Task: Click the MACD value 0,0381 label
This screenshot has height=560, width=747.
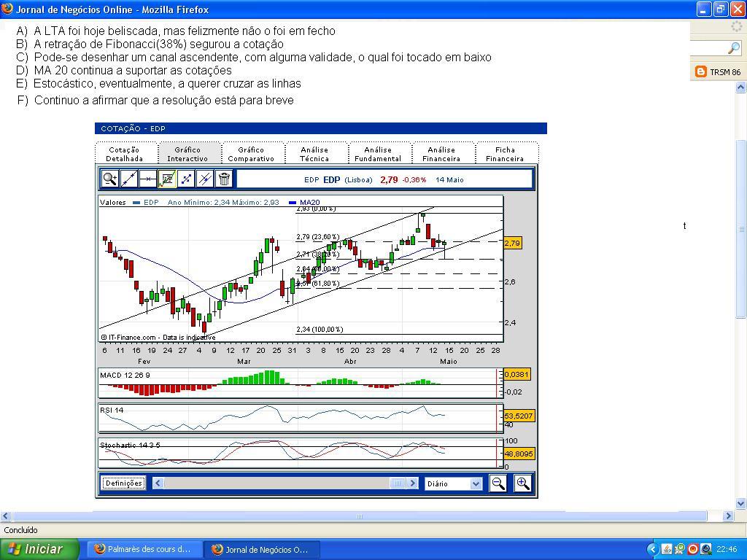Action: (516, 374)
